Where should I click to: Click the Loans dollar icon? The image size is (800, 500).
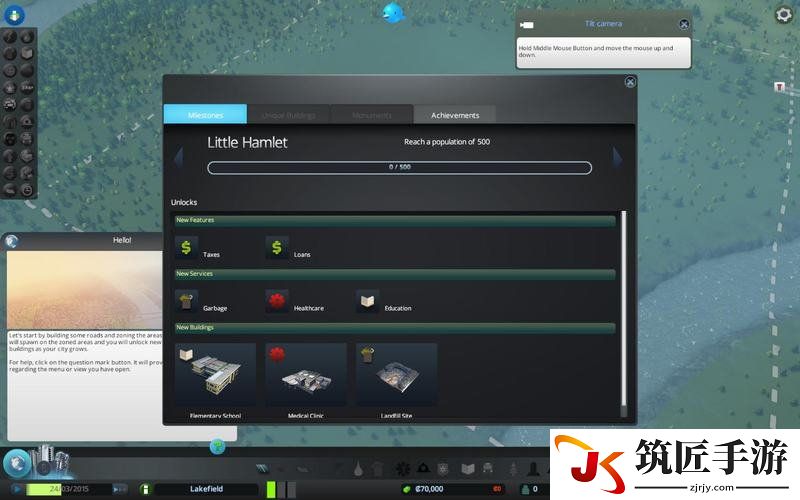coord(277,247)
